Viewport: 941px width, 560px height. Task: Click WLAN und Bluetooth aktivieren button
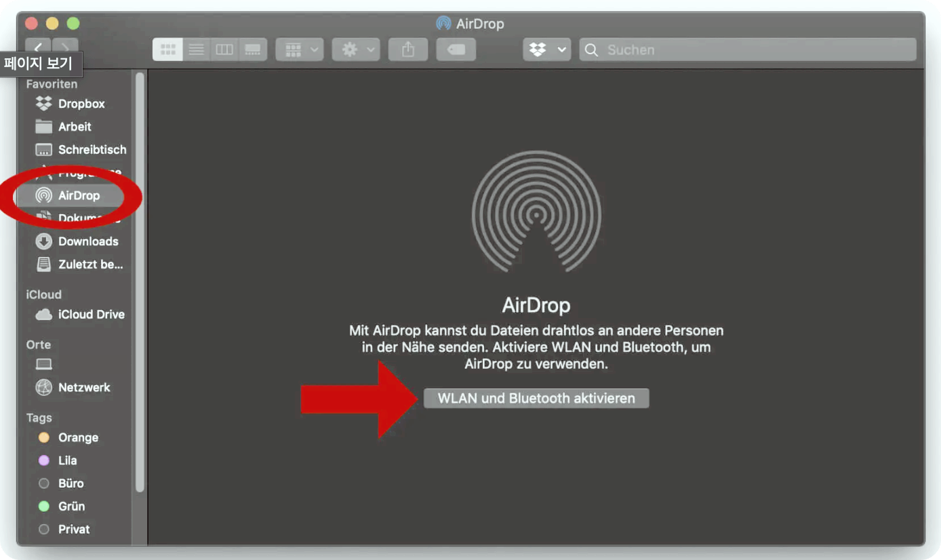tap(536, 398)
